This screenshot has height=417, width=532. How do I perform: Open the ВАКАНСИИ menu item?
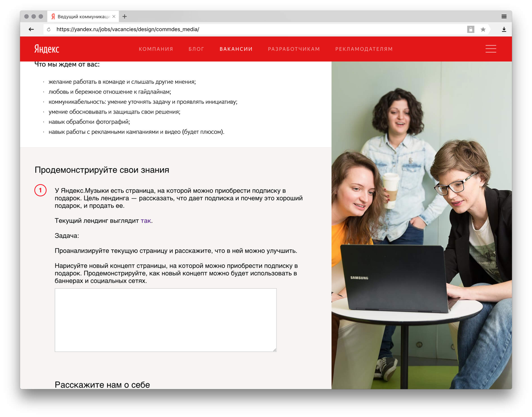click(236, 49)
